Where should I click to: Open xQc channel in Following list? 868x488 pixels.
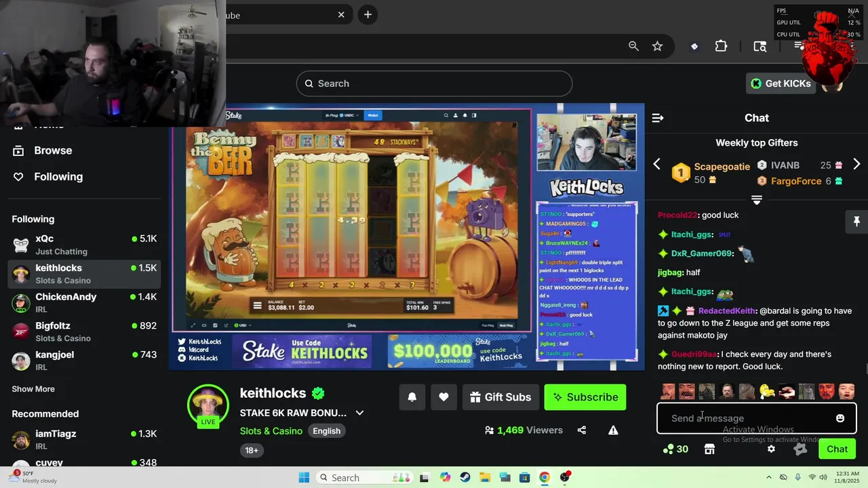coord(85,245)
